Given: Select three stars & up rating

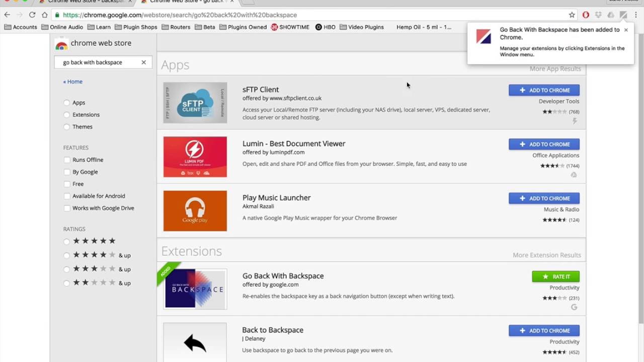Looking at the screenshot, I should coord(66,269).
